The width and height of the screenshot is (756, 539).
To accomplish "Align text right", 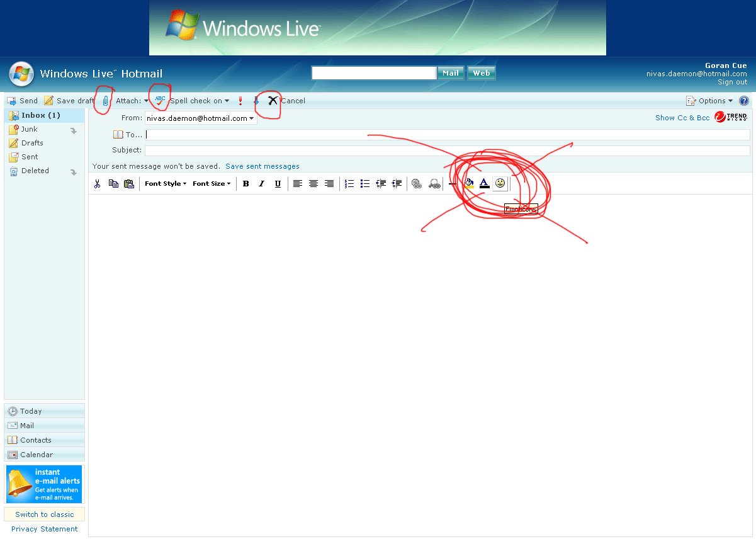I will click(329, 184).
